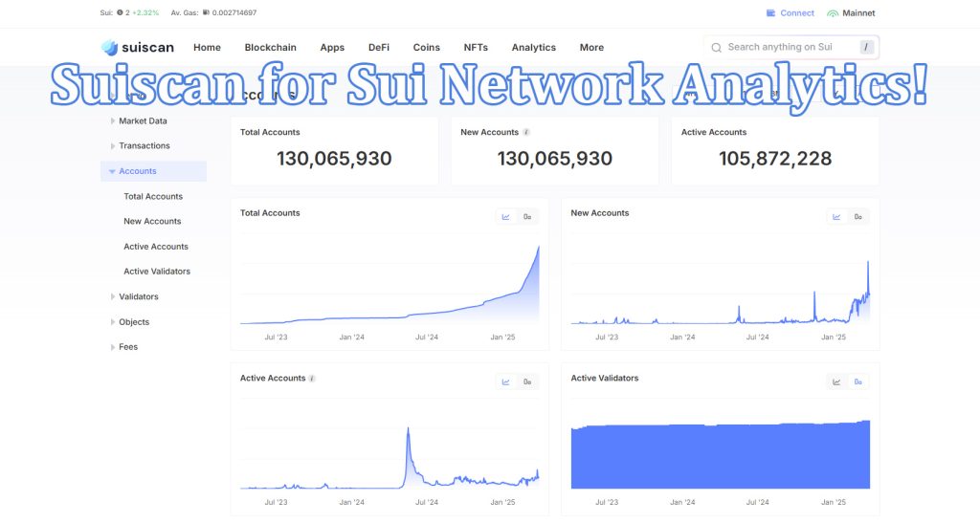Viewport: 980px width, 523px height.
Task: Click the Connect link
Action: coord(797,13)
